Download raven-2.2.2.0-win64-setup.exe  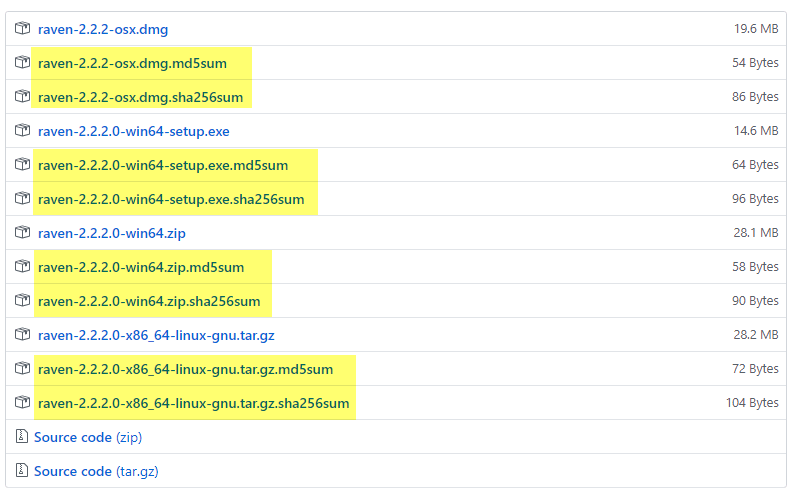click(133, 131)
